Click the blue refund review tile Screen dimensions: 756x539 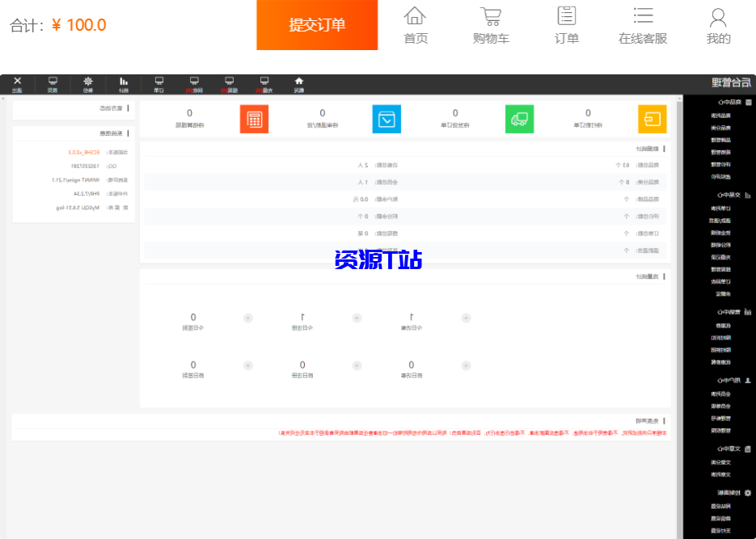click(386, 119)
